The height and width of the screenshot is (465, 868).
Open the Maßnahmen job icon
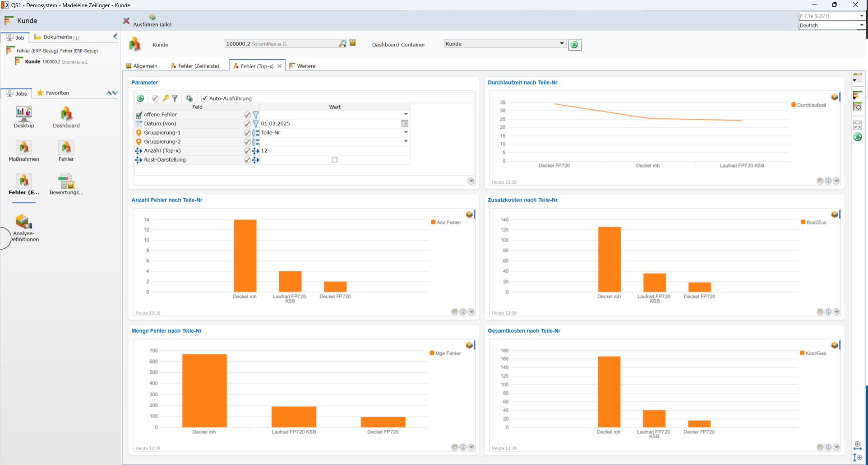pyautogui.click(x=24, y=151)
